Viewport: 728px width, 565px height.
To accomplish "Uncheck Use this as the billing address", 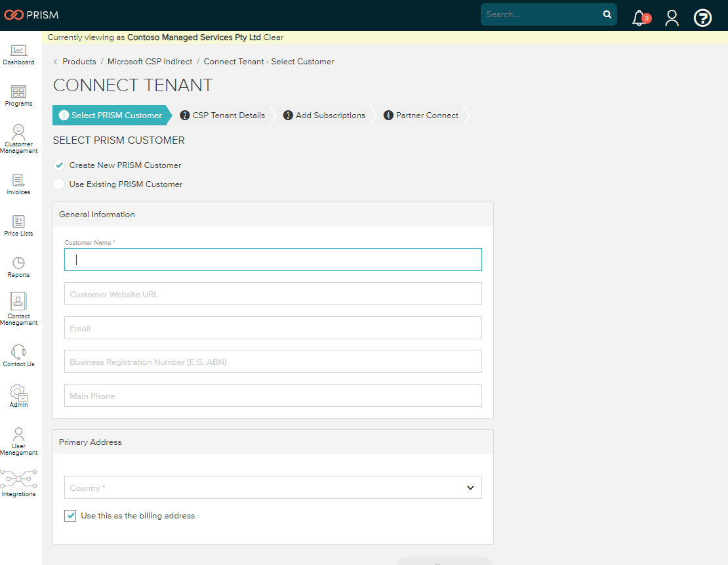I will click(70, 516).
